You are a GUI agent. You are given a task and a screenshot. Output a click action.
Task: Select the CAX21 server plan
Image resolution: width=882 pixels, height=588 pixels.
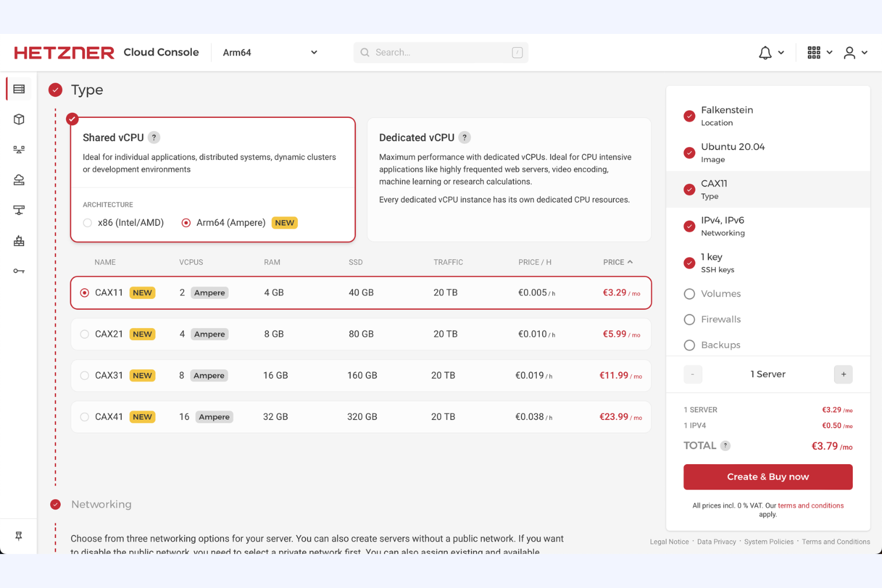[84, 334]
